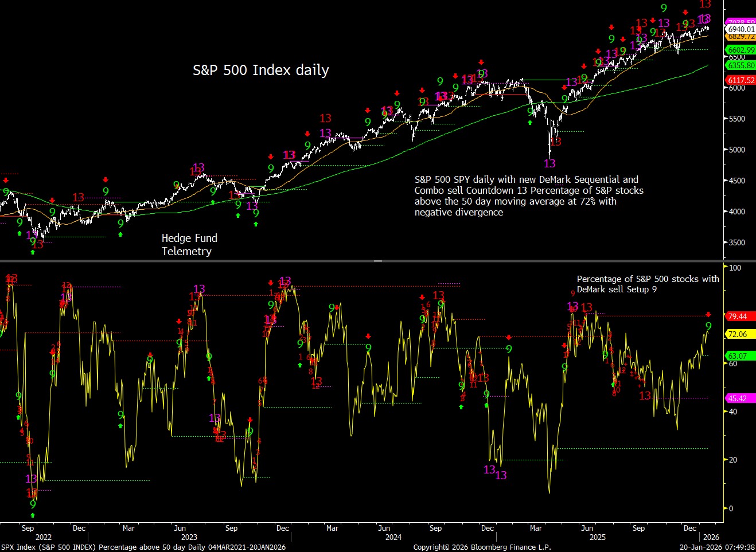Click the 2024 year label on axis
Screen dimensions: 756x552
pos(393,538)
